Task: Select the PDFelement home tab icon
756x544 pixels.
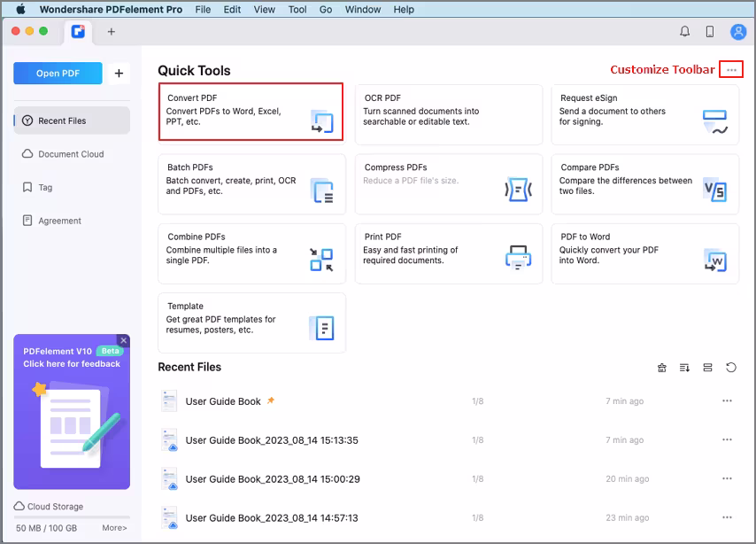Action: click(78, 31)
